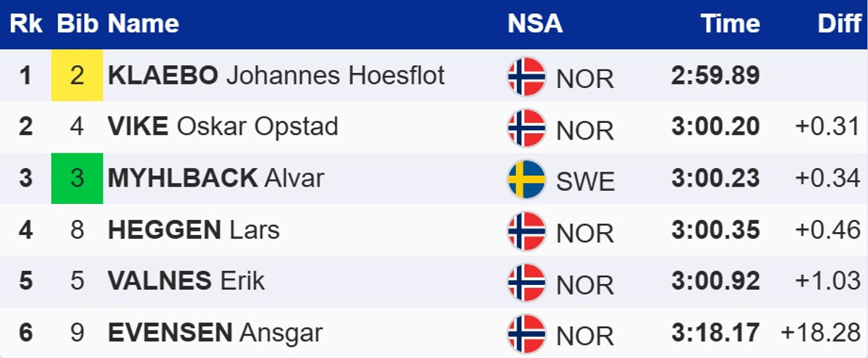868x358 pixels.
Task: Open HEGGEN Lars athlete name
Action: 193,230
